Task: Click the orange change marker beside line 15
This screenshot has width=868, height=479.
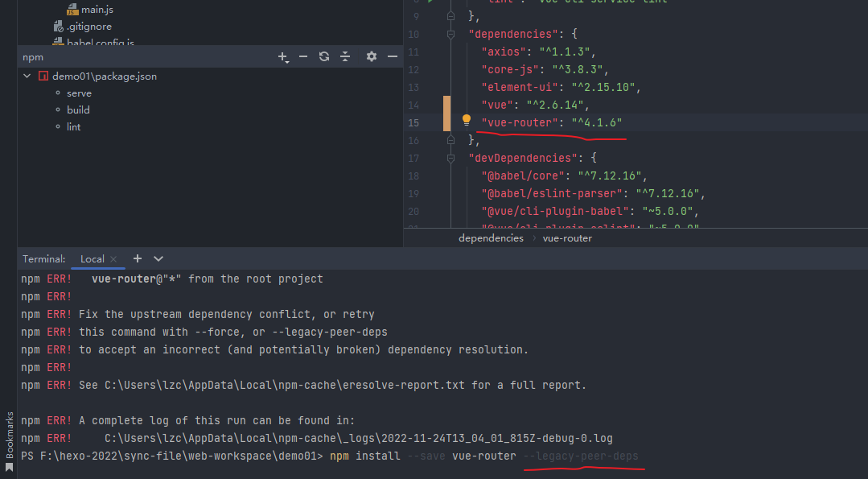Action: click(x=446, y=114)
